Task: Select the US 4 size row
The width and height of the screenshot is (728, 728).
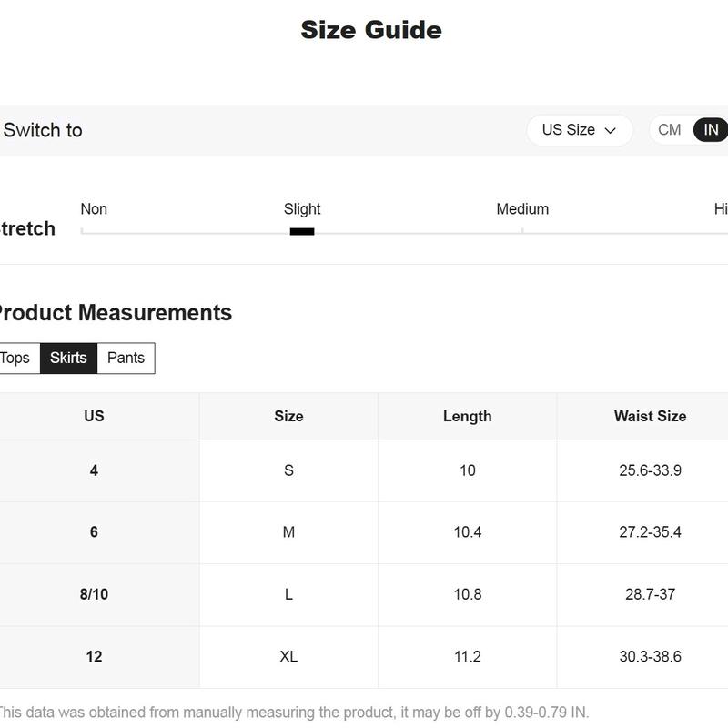Action: tap(364, 470)
